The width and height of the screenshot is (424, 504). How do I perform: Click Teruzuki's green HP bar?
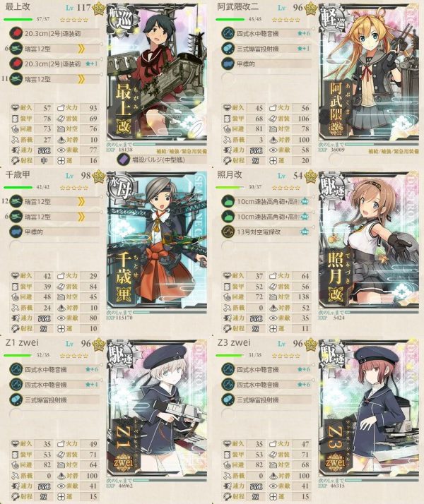[x=230, y=187]
